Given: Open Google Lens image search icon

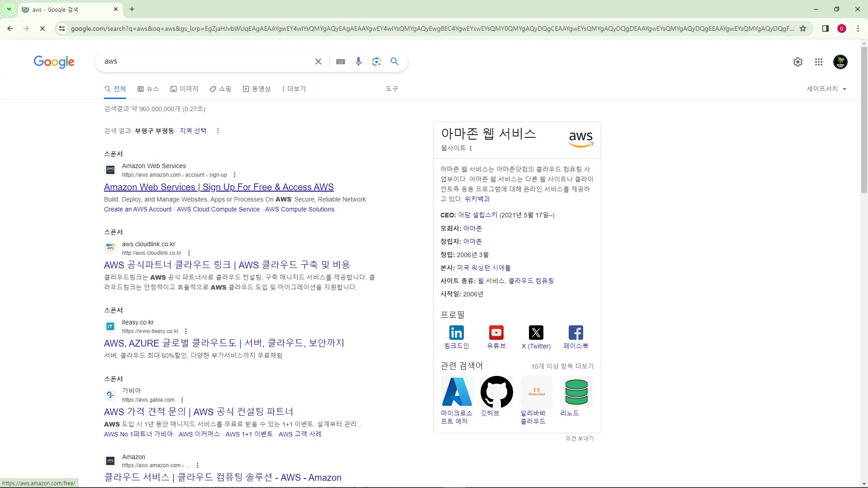Looking at the screenshot, I should tap(376, 61).
